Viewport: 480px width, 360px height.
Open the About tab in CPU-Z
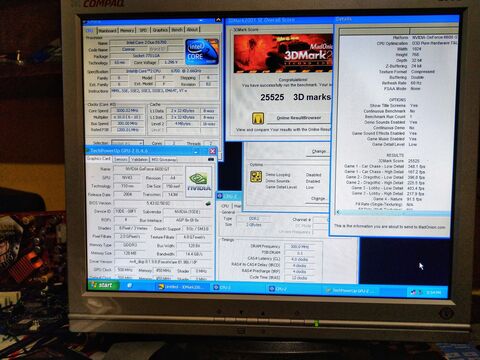[192, 29]
